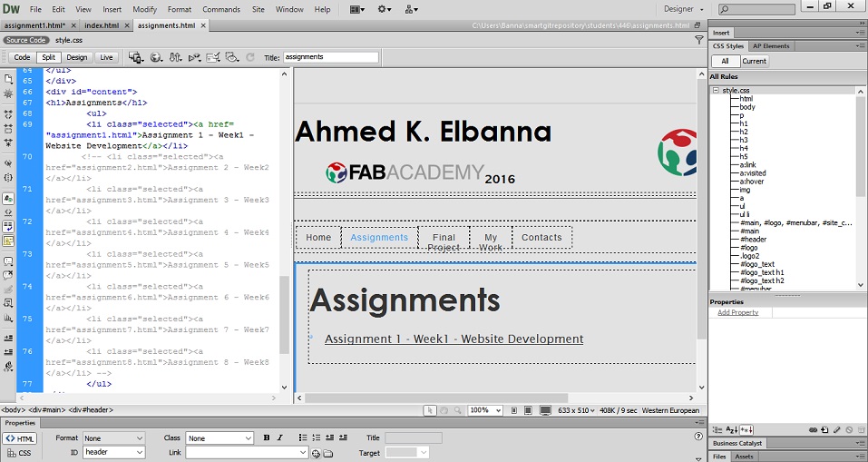Select the Hand tool in status bar
The height and width of the screenshot is (462, 868).
(444, 410)
